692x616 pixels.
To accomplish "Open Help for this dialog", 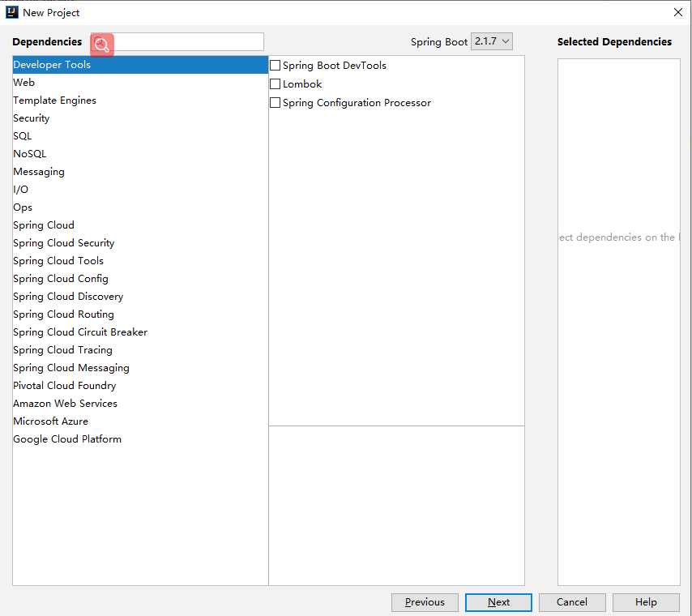I will pyautogui.click(x=646, y=602).
